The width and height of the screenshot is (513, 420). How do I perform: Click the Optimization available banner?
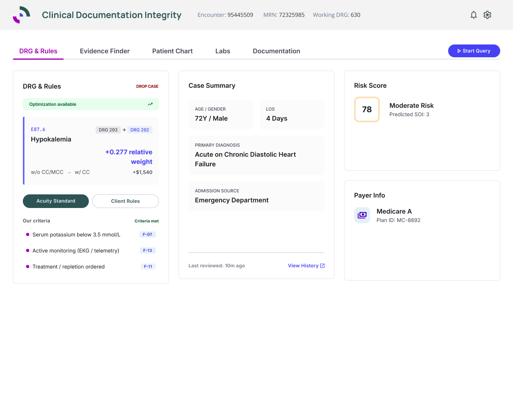91,104
